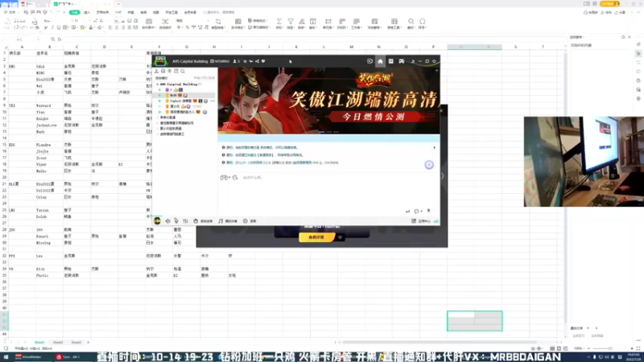Switch to Sheet3 tab
This screenshot has width=644, height=362.
76,343
